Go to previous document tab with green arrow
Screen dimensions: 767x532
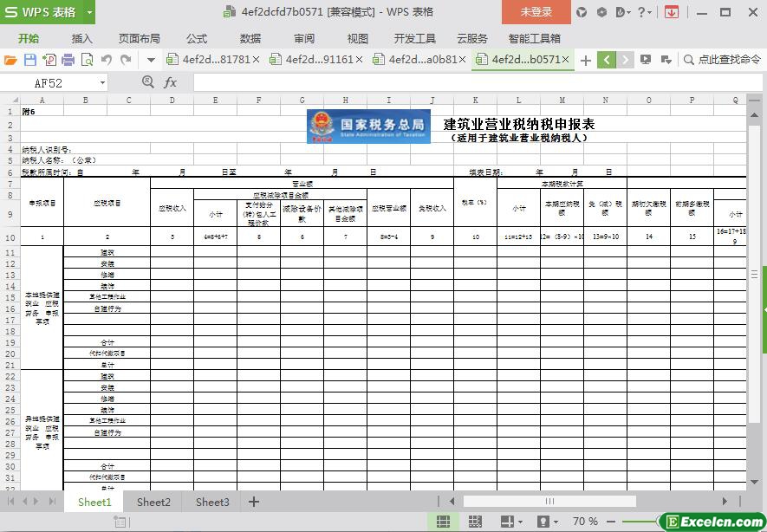(607, 60)
